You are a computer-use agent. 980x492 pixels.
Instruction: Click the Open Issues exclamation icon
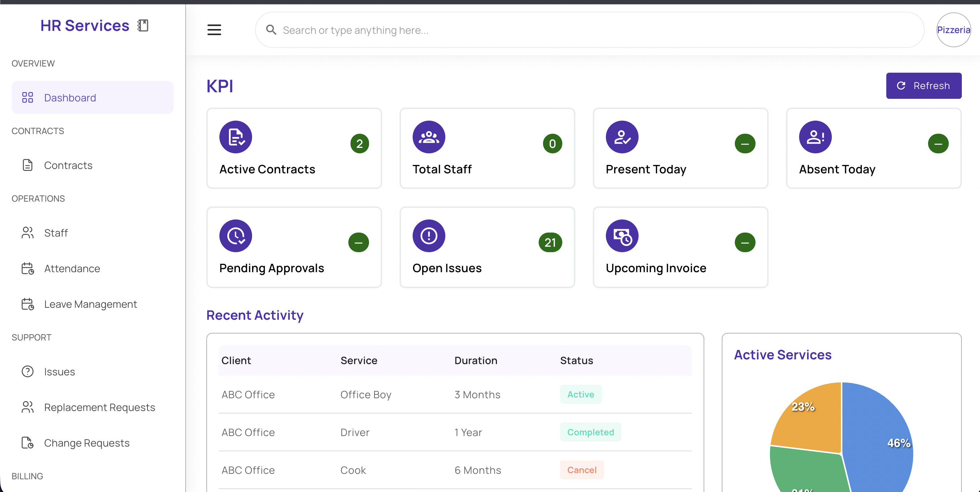coord(429,236)
